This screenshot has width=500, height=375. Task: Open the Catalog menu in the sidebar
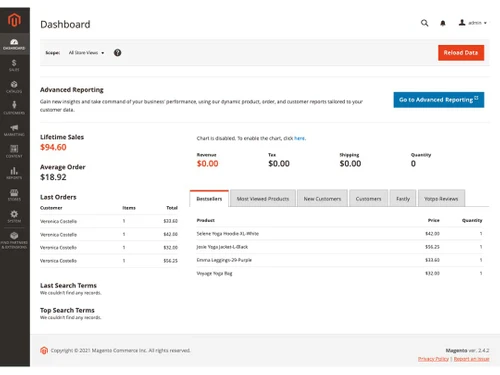14,87
